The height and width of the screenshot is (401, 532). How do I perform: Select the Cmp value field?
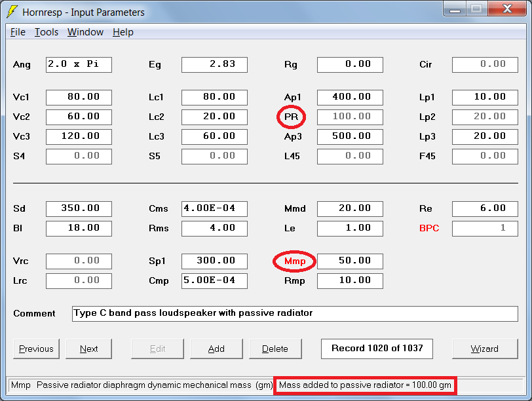214,281
